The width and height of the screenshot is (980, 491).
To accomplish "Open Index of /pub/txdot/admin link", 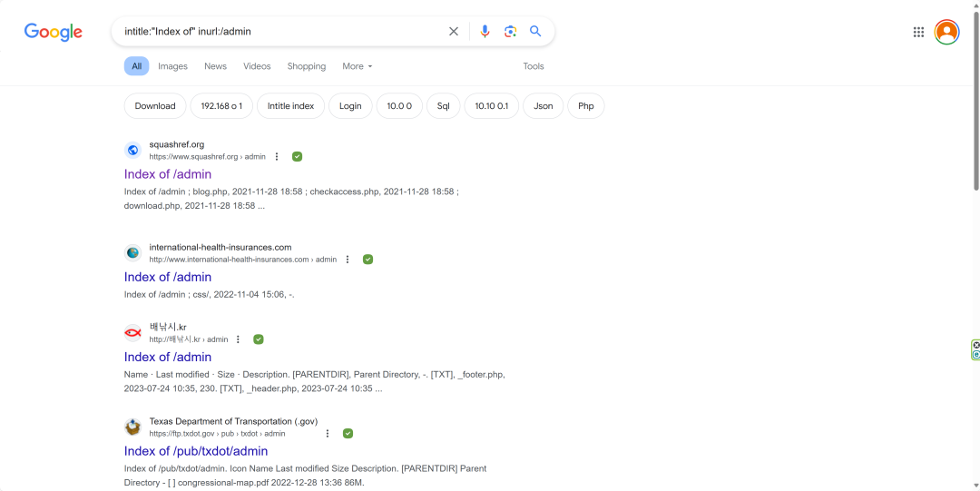I will (196, 451).
